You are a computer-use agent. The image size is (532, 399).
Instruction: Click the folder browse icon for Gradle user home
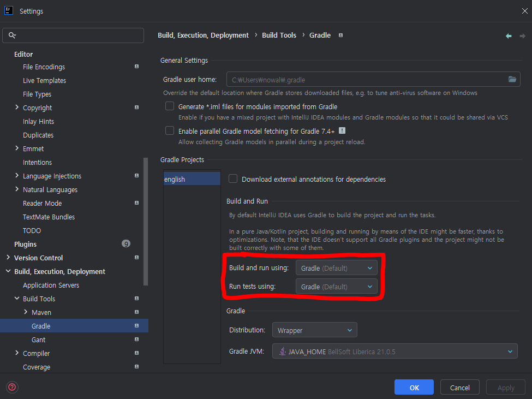[x=512, y=80]
